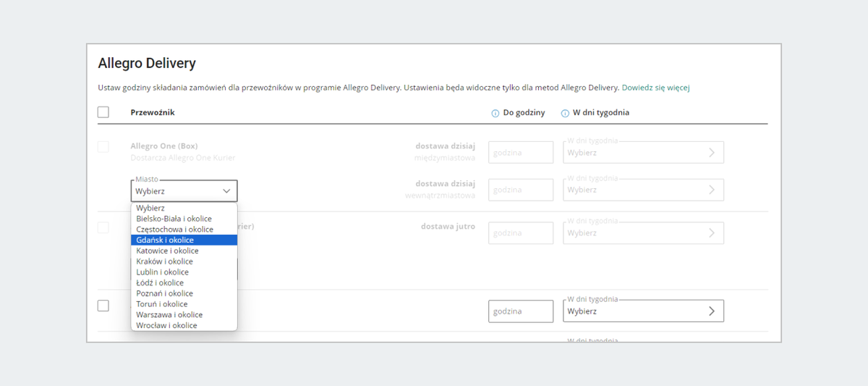Select Łódź i okolice

(x=184, y=282)
